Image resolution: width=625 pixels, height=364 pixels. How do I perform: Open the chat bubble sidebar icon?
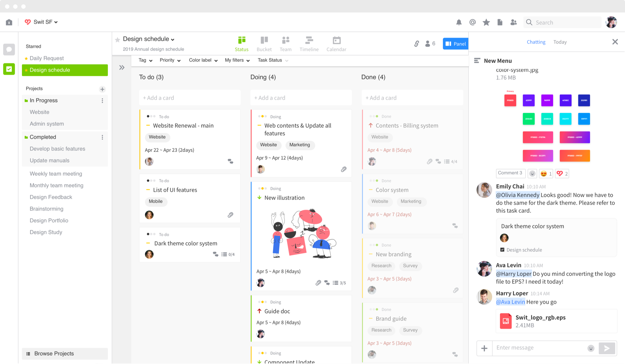[x=9, y=49]
